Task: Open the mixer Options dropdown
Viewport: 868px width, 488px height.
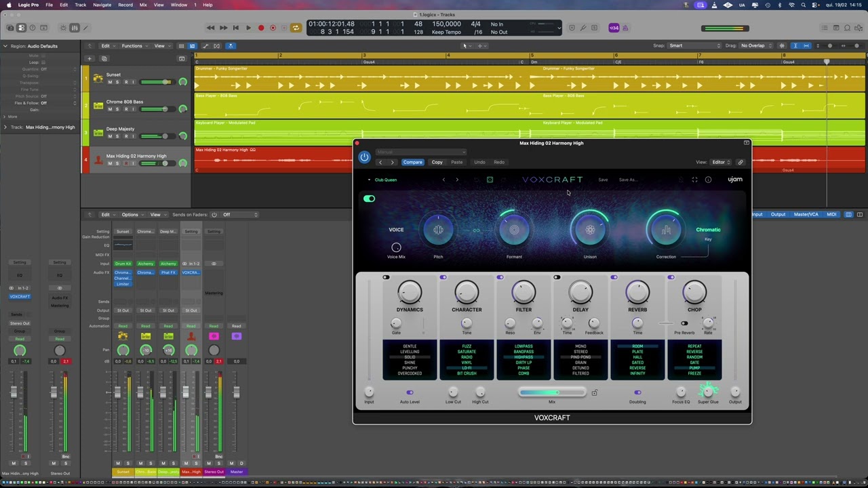Action: click(132, 215)
